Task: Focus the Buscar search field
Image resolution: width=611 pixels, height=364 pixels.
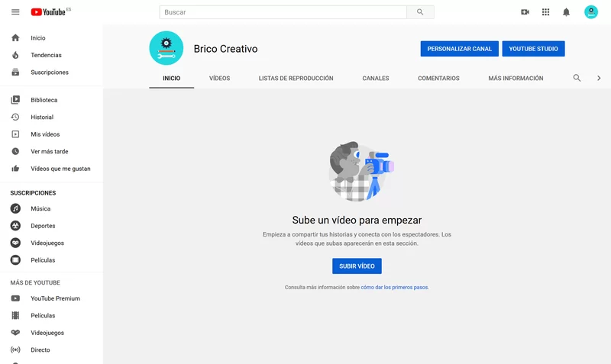Action: pyautogui.click(x=283, y=12)
